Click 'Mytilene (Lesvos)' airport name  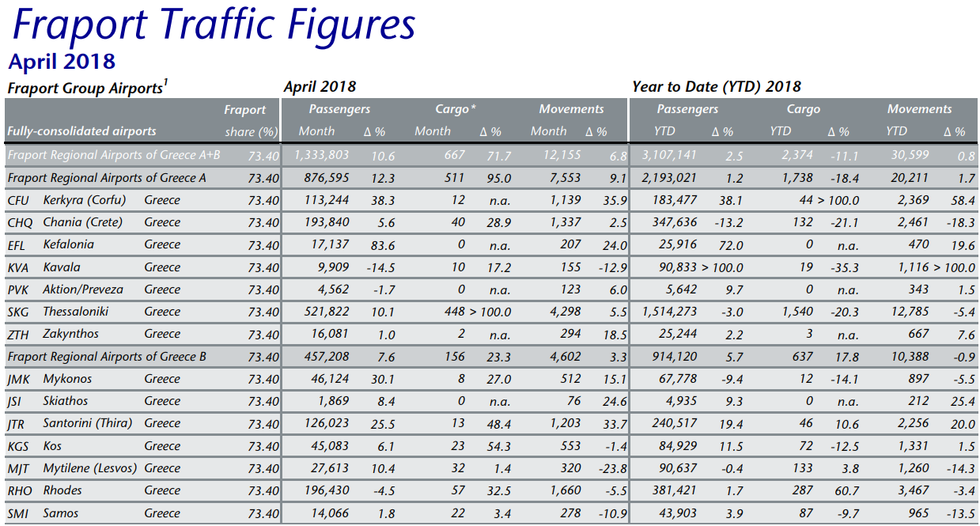pos(90,468)
